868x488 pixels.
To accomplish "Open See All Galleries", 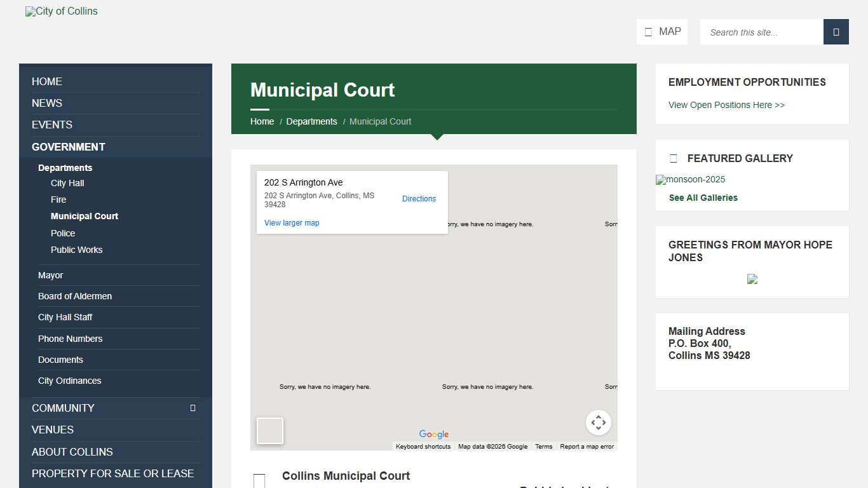I will pyautogui.click(x=703, y=198).
